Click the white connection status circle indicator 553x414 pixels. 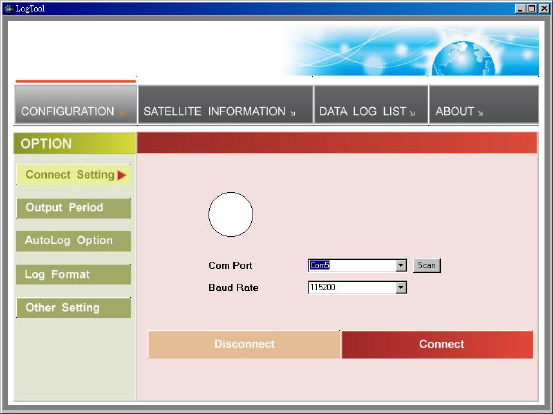tap(230, 214)
